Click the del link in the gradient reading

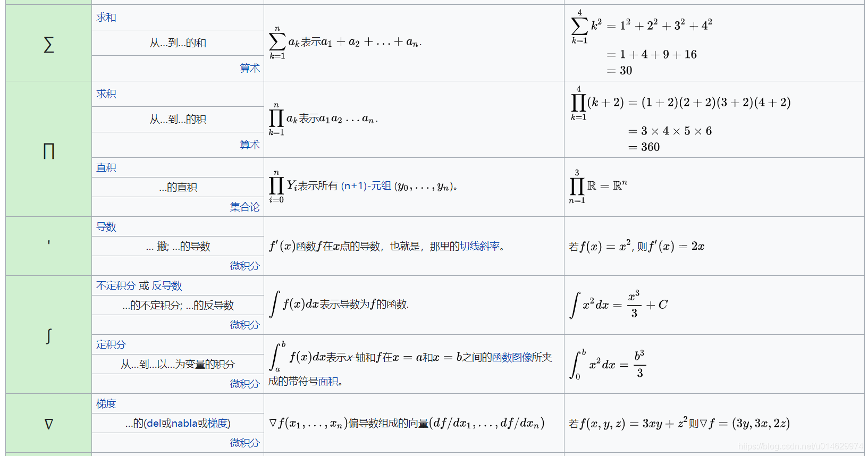[x=154, y=423]
